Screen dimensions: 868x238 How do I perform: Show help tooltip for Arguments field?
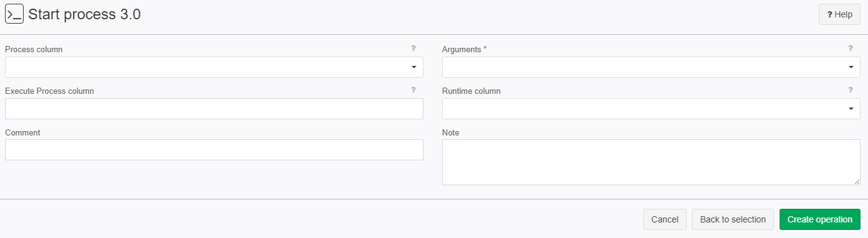850,48
